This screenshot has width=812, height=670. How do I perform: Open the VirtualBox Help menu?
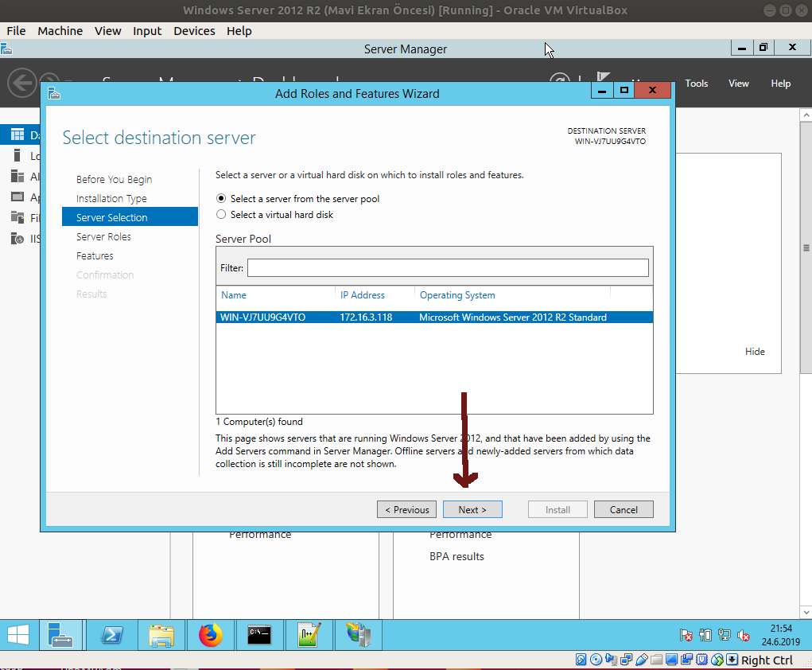pyautogui.click(x=239, y=31)
